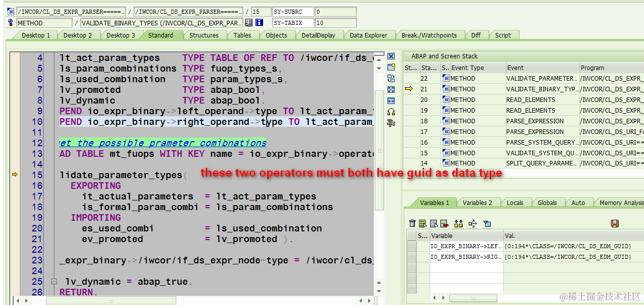The height and width of the screenshot is (305, 644).
Task: Click empty variable cell below IO_EXPR_BINARY->RIG
Action: tap(466, 267)
